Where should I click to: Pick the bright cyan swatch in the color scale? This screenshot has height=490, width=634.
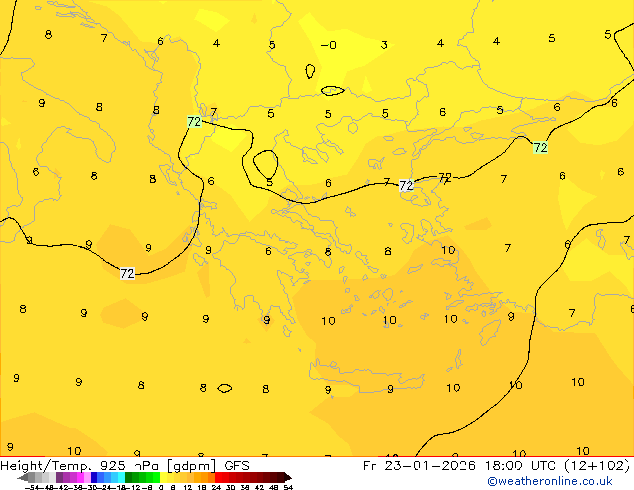(121, 477)
